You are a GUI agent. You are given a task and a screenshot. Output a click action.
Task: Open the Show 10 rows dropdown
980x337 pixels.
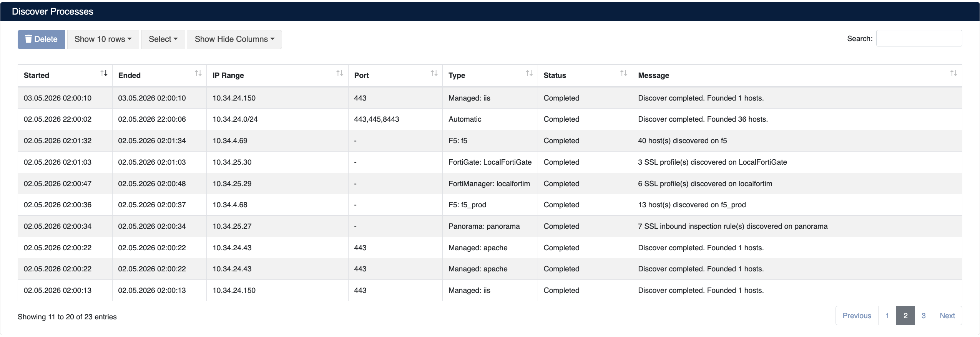click(103, 39)
